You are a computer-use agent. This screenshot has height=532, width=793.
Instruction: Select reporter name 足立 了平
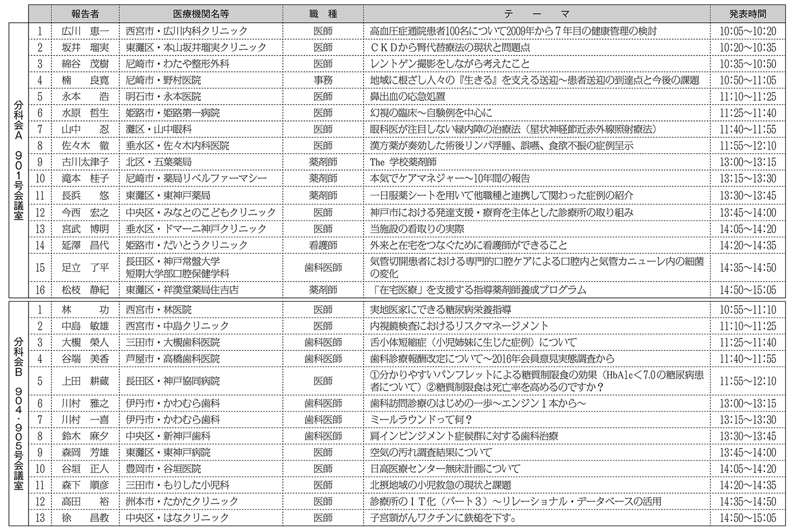click(x=85, y=268)
